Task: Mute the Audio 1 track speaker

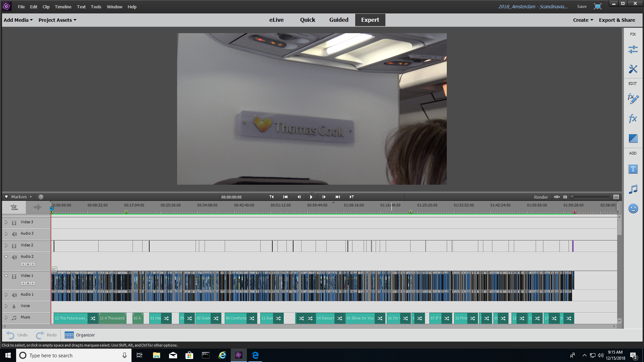Action: pyautogui.click(x=14, y=295)
